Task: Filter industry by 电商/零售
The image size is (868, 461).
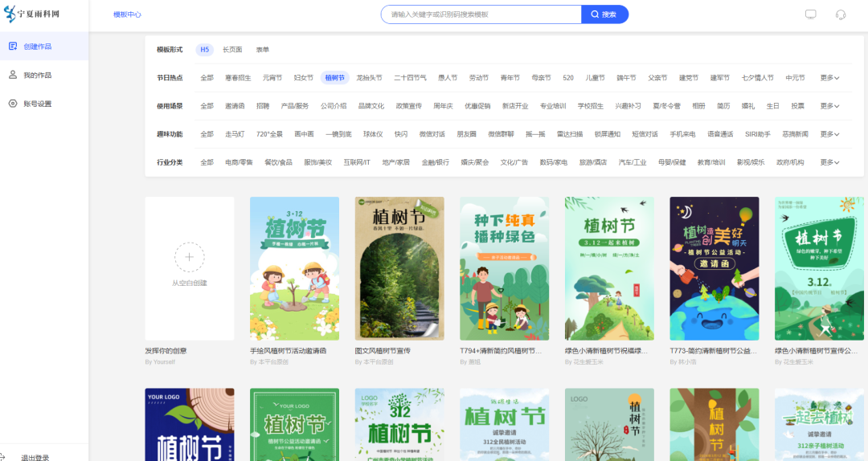Action: [x=240, y=163]
